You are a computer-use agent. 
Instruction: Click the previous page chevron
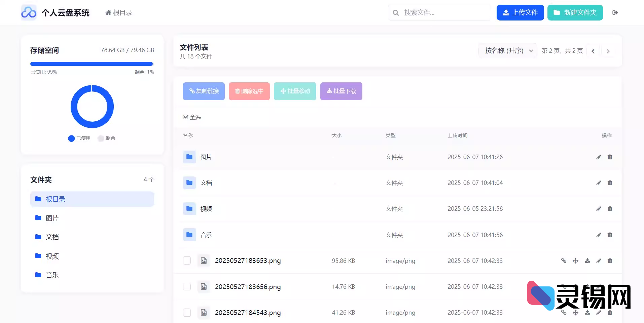[x=593, y=51]
